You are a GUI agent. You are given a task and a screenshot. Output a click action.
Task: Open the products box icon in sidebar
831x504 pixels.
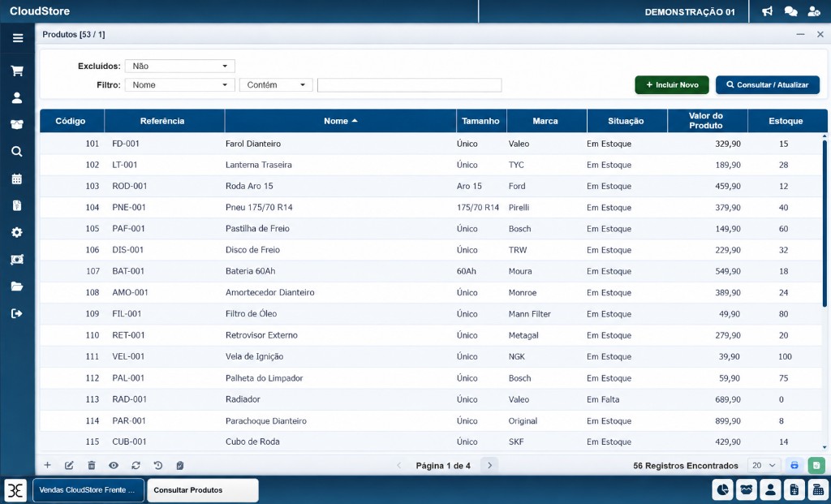click(17, 124)
